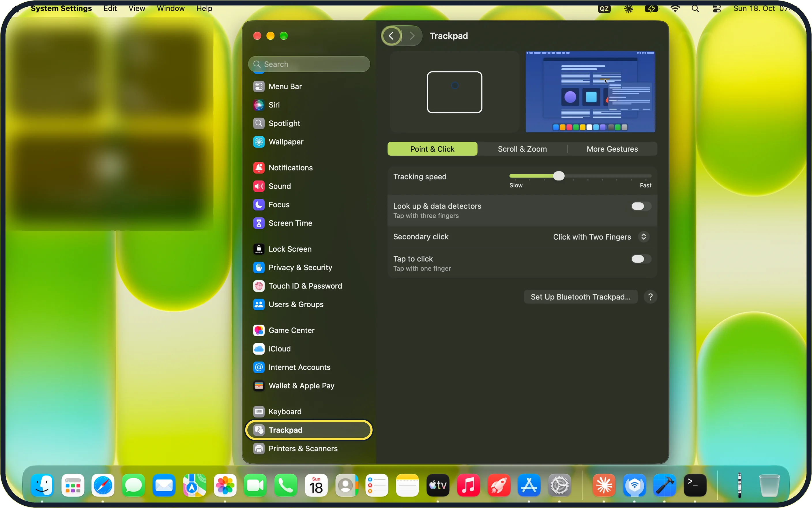
Task: Open the Wi-Fi status menu
Action: (675, 9)
